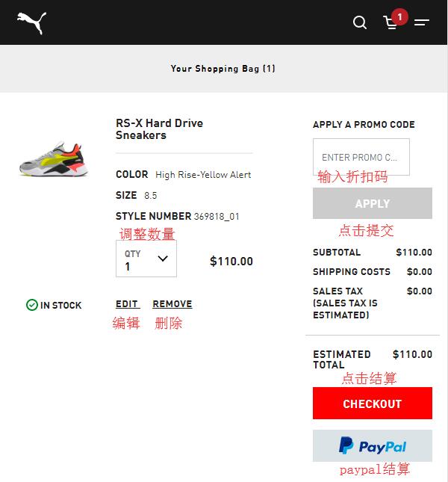Viewport: 448px width, 482px height.
Task: Click the EDIT link under the item
Action: pyautogui.click(x=128, y=303)
